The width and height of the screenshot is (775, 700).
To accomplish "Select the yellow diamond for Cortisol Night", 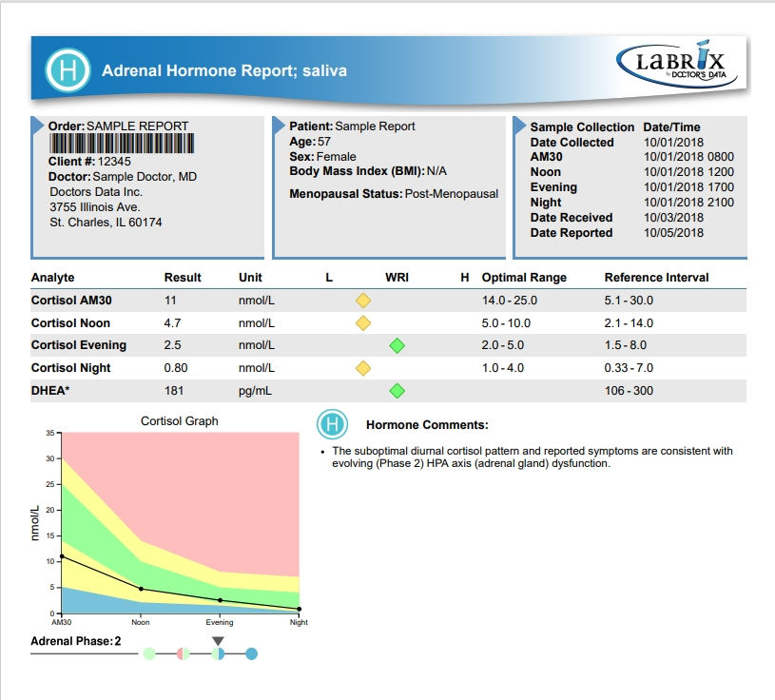I will (364, 368).
